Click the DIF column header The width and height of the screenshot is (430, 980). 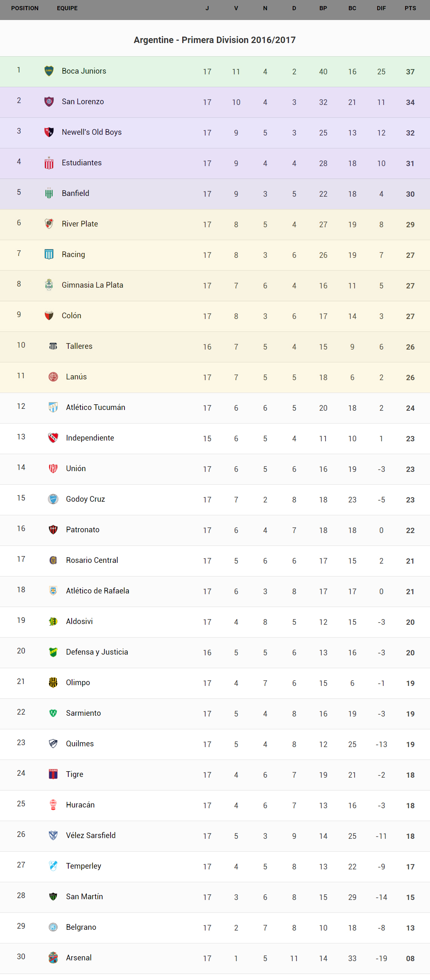(381, 8)
